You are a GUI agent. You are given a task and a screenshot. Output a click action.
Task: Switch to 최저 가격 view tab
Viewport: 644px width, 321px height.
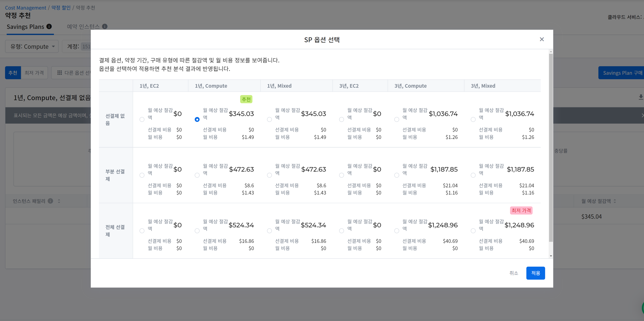point(34,73)
